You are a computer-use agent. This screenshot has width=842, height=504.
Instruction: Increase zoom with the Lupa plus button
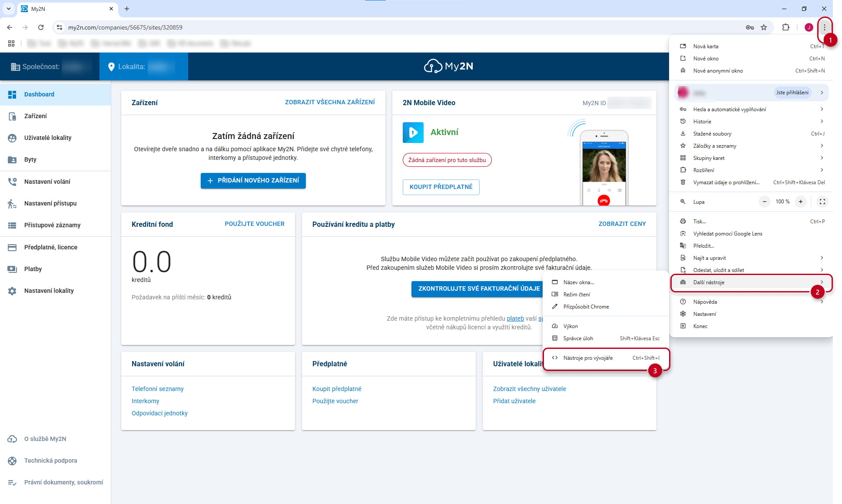(800, 202)
